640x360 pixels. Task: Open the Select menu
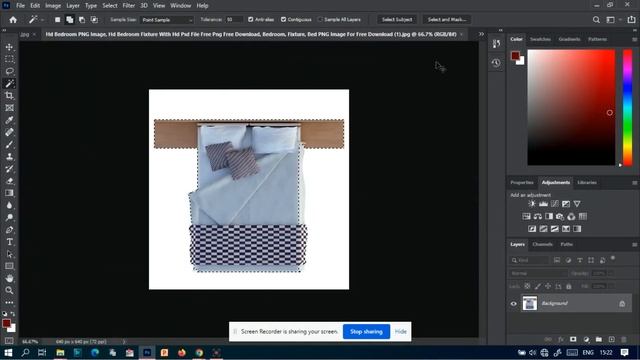point(110,6)
